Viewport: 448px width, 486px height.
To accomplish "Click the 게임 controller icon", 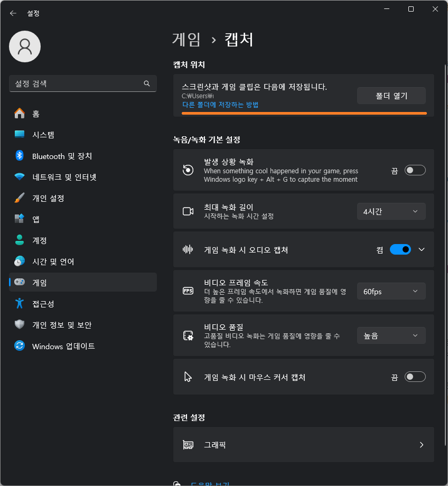I will tap(20, 282).
